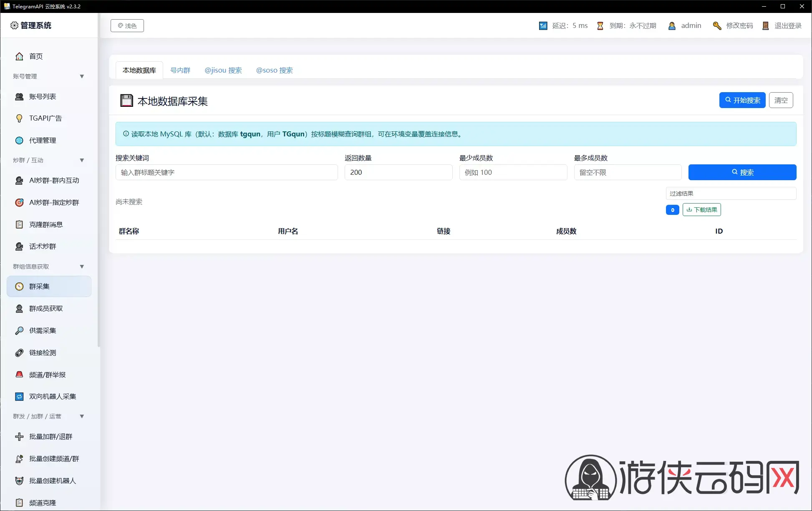Focus the 搜索关键词 input field
This screenshot has width=812, height=511.
(227, 172)
